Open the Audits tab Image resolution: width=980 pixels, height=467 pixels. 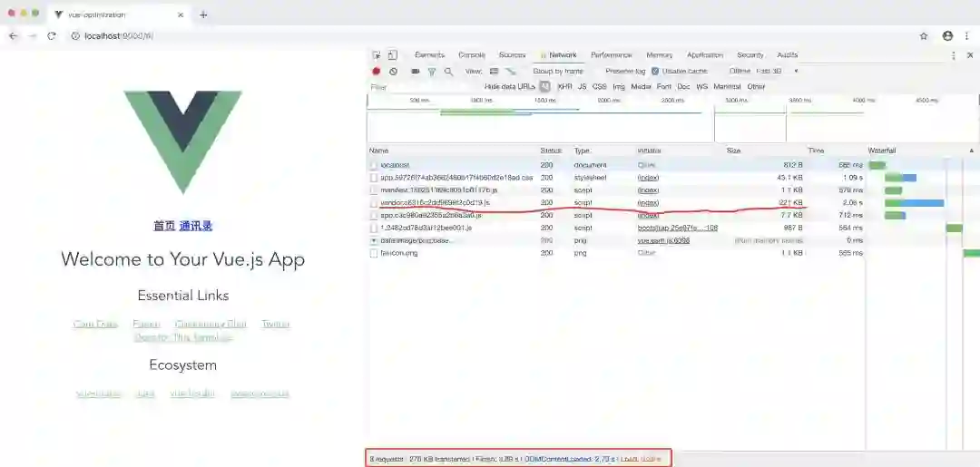click(x=788, y=55)
